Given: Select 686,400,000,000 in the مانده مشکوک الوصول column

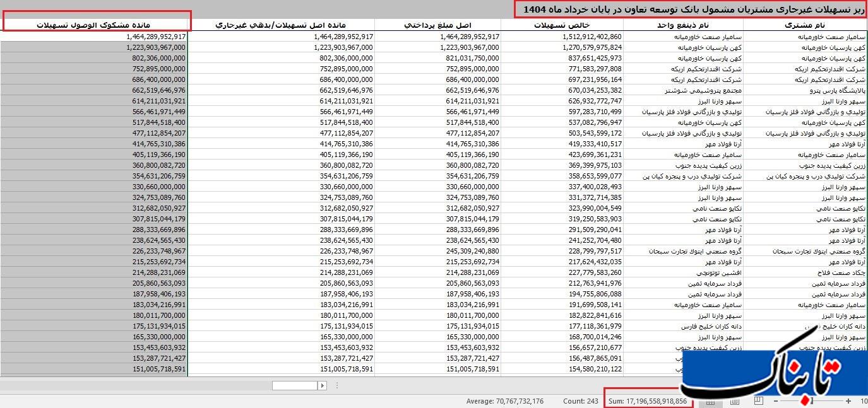Looking at the screenshot, I should (95, 79).
